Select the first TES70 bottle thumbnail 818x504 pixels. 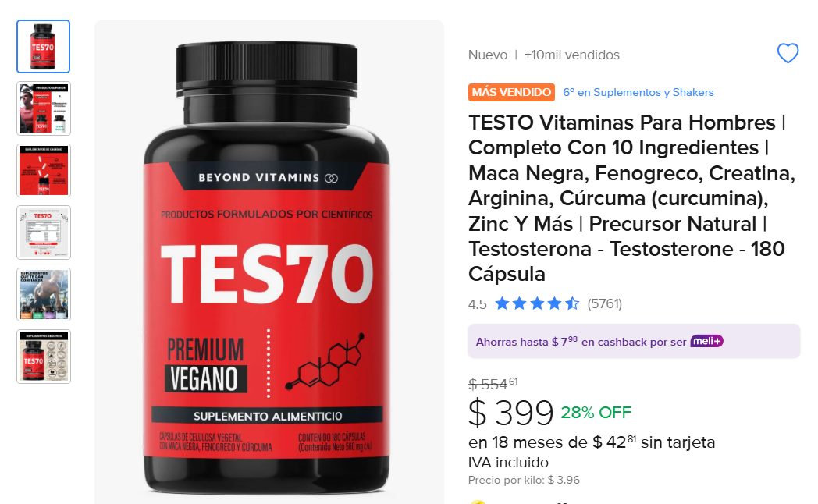click(x=43, y=46)
